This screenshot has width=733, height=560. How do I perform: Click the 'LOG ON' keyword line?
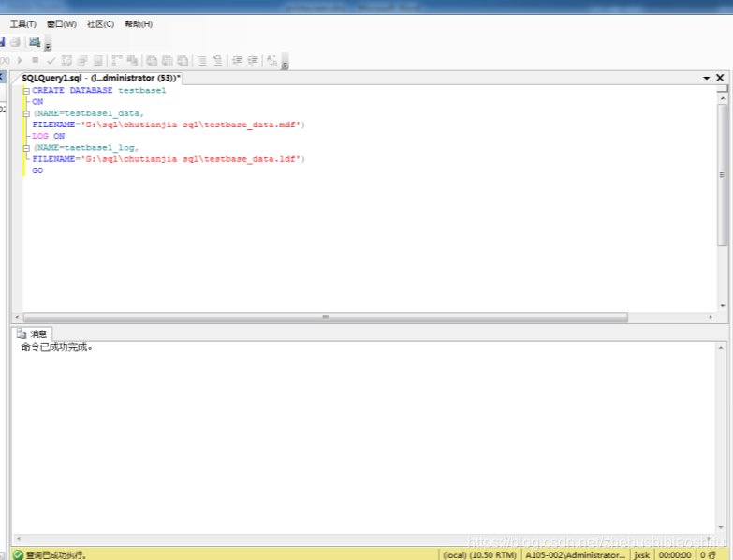(x=48, y=136)
